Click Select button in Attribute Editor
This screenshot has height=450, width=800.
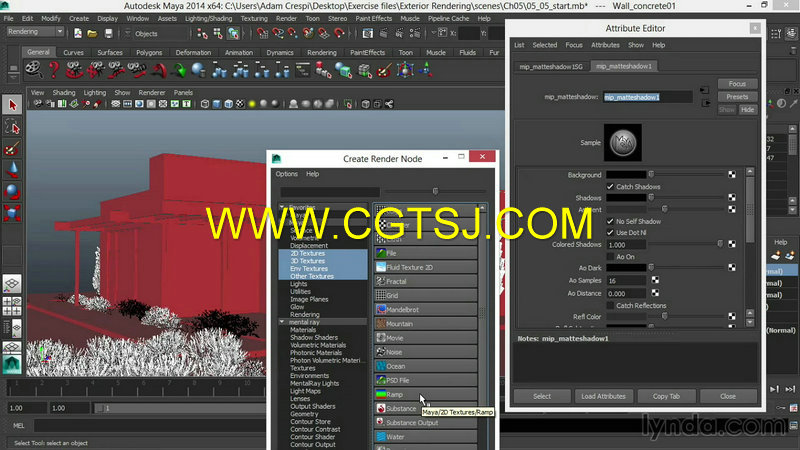point(542,396)
